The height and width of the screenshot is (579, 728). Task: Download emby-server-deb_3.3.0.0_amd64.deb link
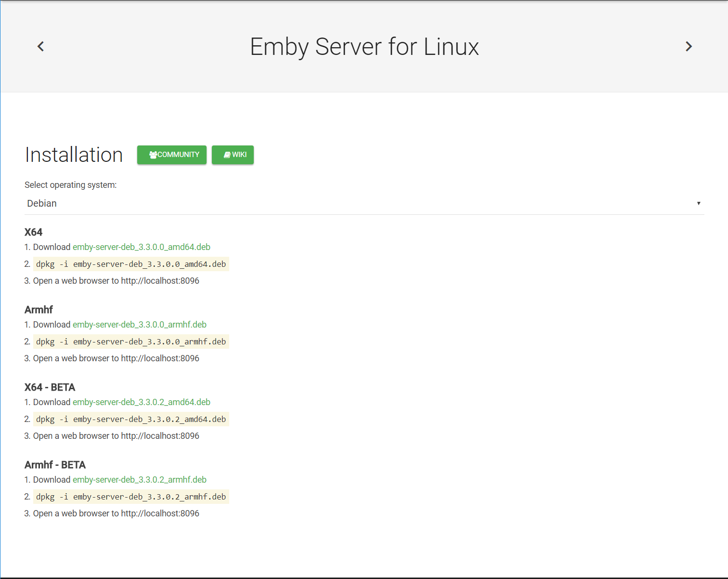point(142,247)
